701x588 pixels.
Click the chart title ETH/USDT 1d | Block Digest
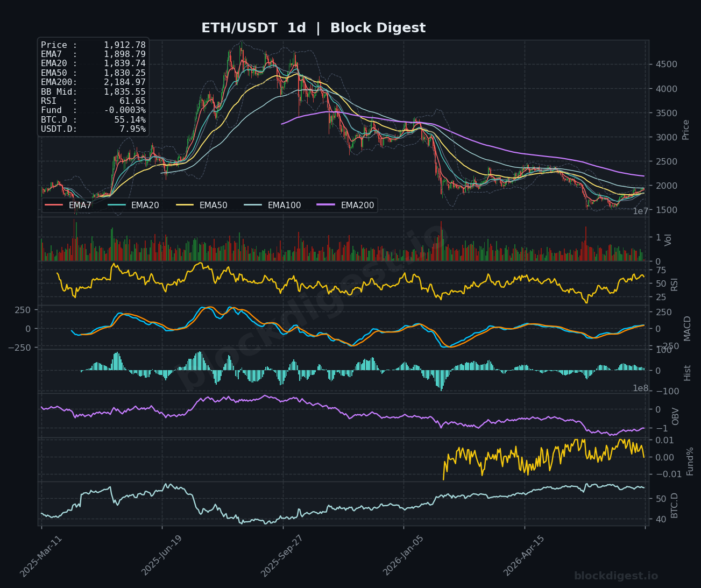pos(313,28)
